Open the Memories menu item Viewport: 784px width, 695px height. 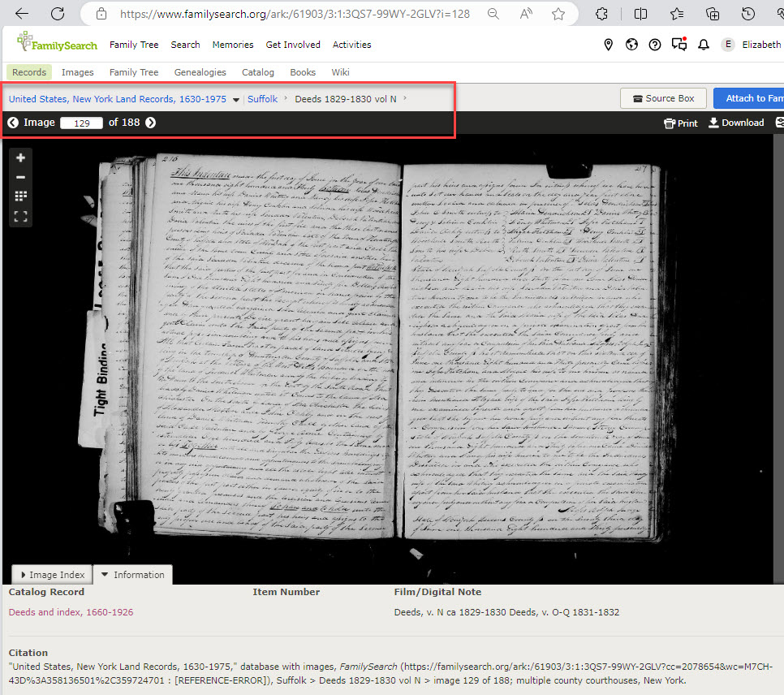click(x=233, y=45)
